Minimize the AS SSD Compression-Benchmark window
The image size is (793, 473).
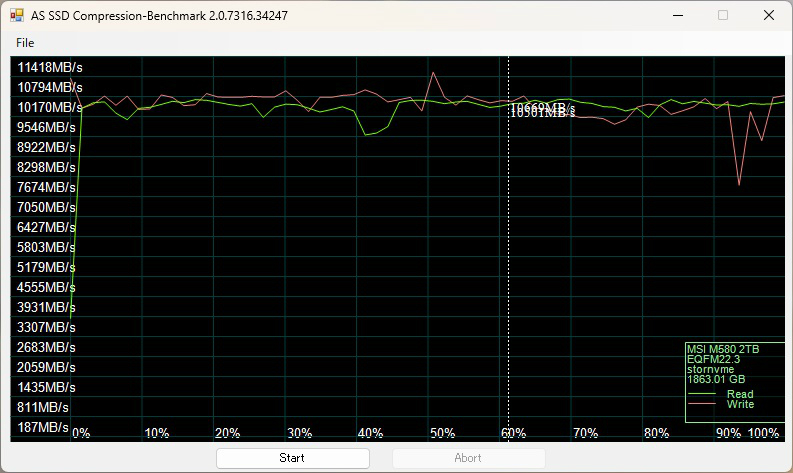(x=678, y=15)
